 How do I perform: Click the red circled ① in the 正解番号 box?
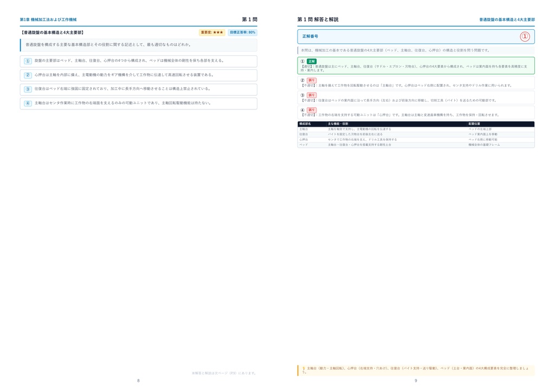[x=525, y=36]
